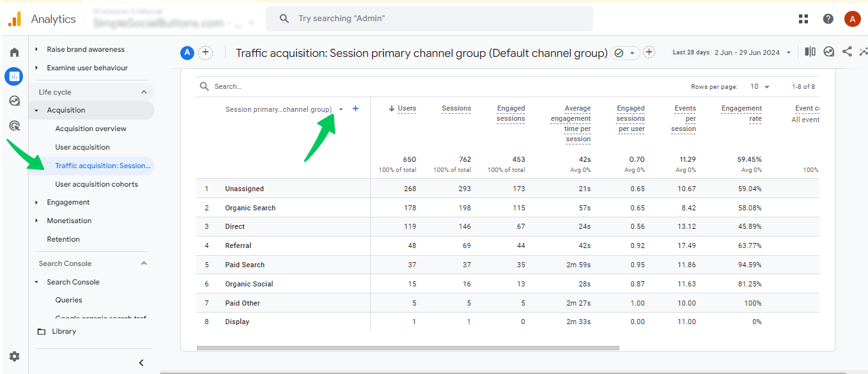
Task: Open Session primary channel group dimension dropdown
Action: pos(341,109)
